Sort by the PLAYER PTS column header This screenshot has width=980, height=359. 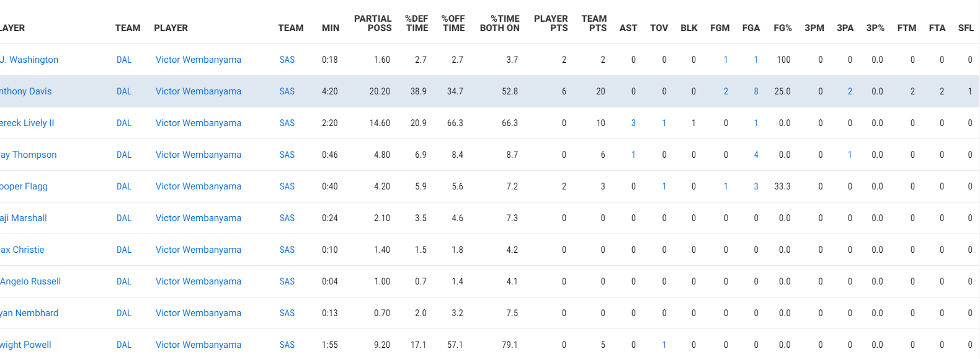pos(551,24)
